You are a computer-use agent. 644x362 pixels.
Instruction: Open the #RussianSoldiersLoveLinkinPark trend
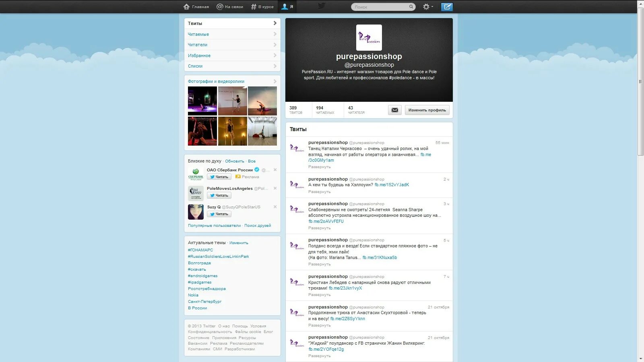(219, 257)
